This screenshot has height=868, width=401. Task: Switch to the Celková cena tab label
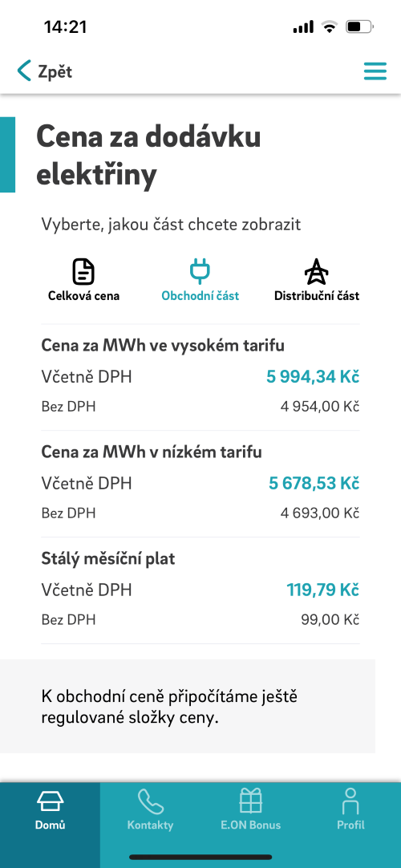tap(83, 296)
